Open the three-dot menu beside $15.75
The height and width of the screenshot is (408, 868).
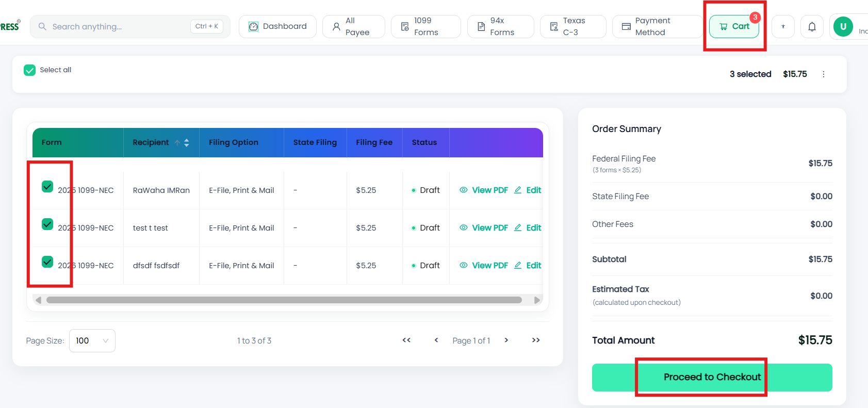click(824, 74)
